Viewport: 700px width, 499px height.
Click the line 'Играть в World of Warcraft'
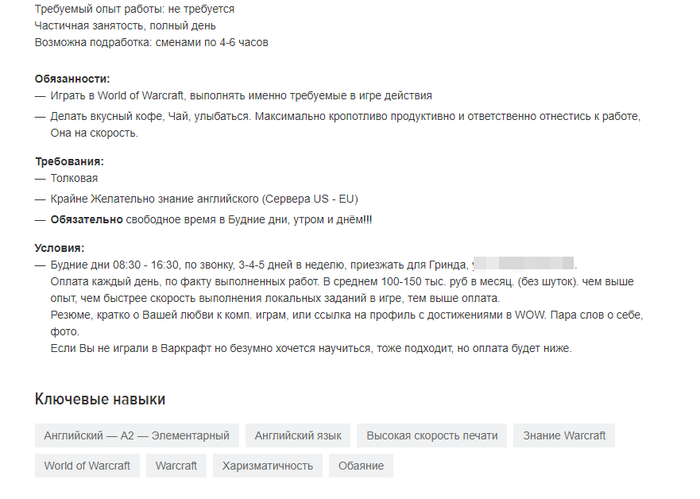coord(241,96)
